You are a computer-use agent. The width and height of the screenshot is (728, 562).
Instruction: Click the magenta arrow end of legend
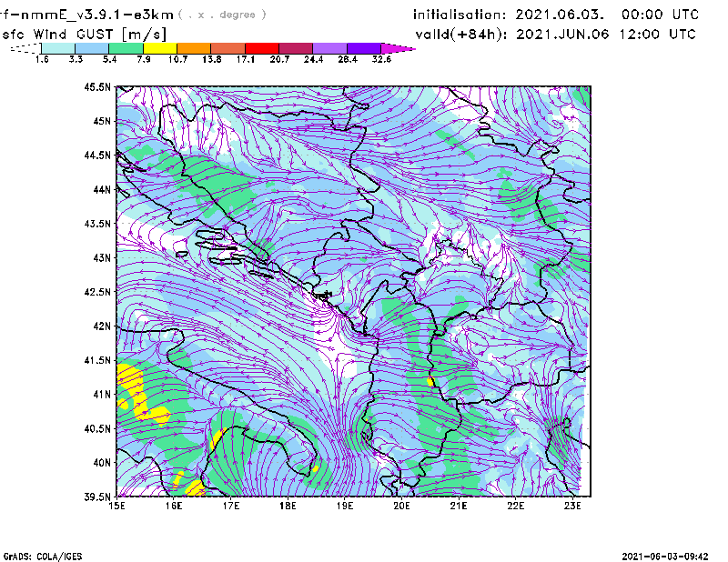(x=398, y=48)
